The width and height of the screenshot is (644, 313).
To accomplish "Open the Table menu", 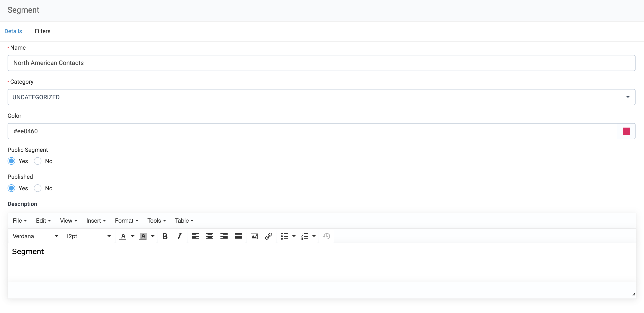I will 184,220.
